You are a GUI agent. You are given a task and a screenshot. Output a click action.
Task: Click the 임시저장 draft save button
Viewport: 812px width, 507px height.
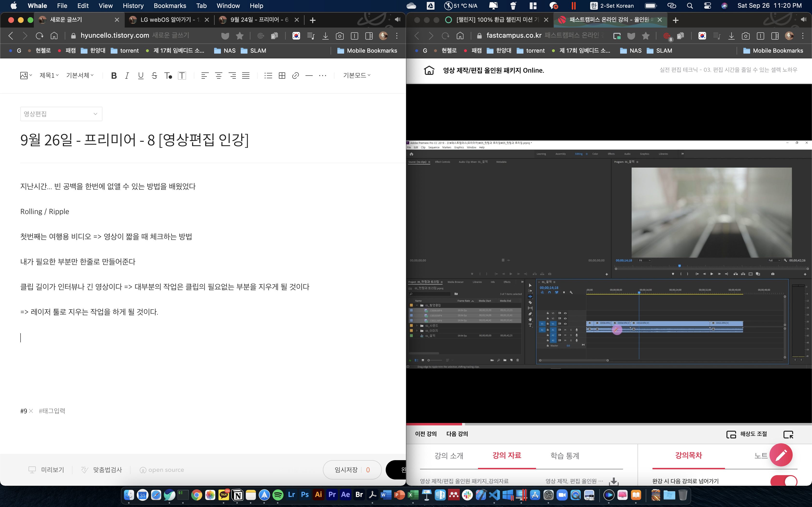(x=346, y=470)
